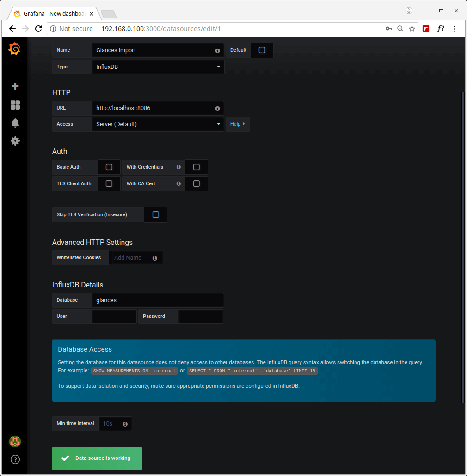The image size is (467, 476).
Task: Open the Dashboards grid icon
Action: [15, 105]
